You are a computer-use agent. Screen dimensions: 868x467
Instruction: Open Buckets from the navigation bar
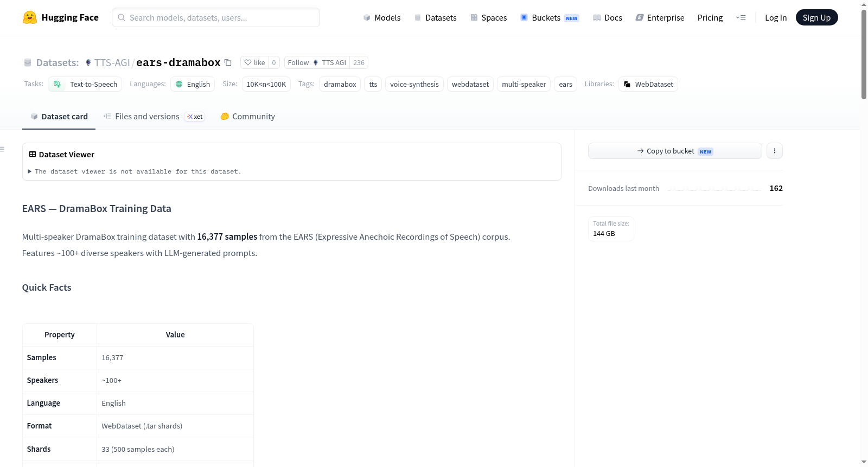(x=550, y=18)
